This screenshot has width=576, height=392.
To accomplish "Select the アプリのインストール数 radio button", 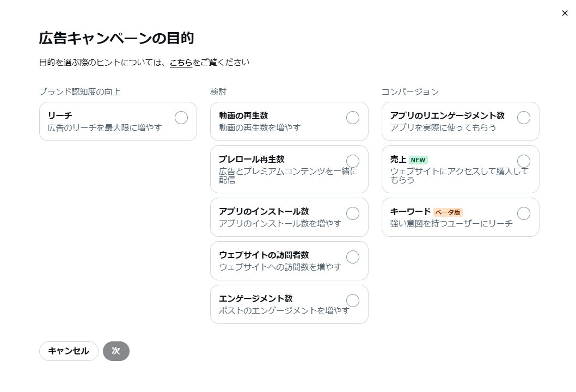I will click(x=352, y=213).
